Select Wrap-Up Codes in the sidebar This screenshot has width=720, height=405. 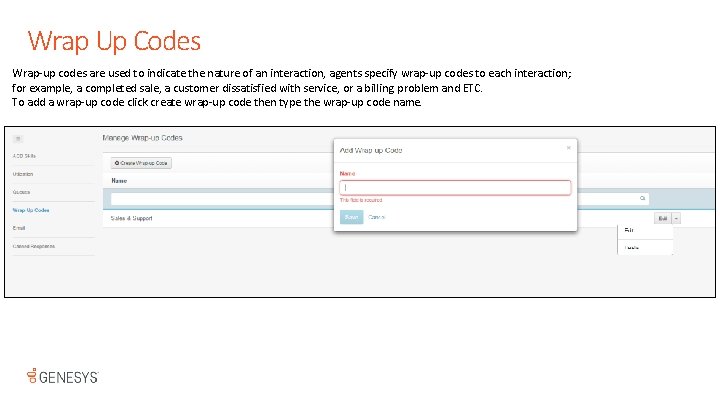point(31,210)
